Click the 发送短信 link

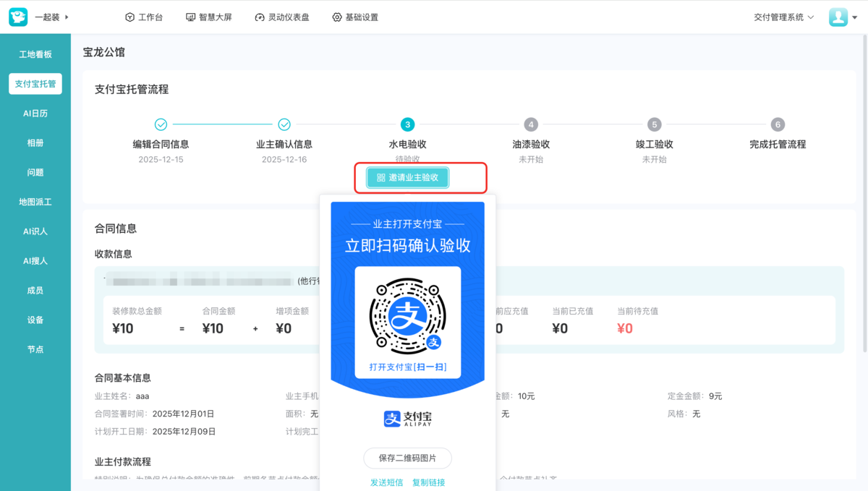pos(387,482)
